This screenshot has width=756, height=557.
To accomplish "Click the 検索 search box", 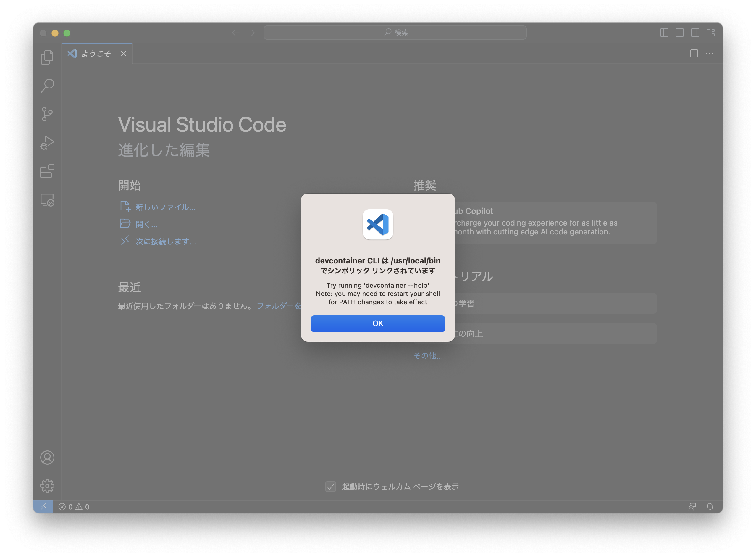I will (x=395, y=32).
